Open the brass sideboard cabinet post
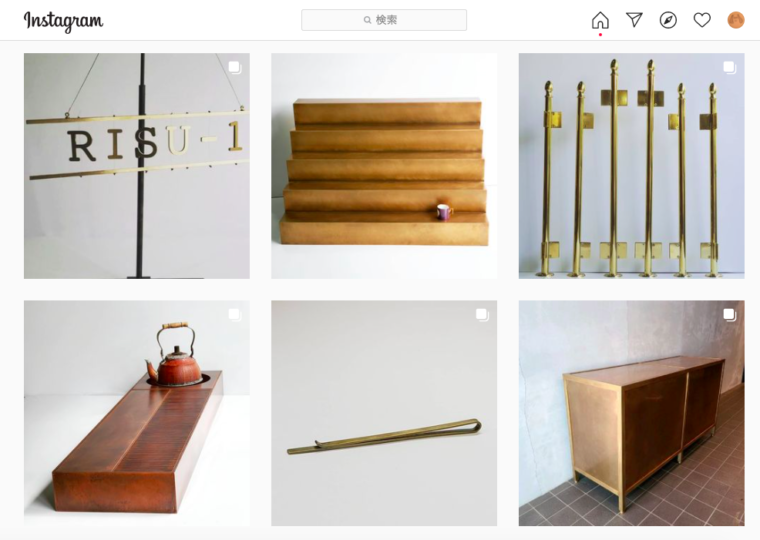This screenshot has width=760, height=540. 632,413
